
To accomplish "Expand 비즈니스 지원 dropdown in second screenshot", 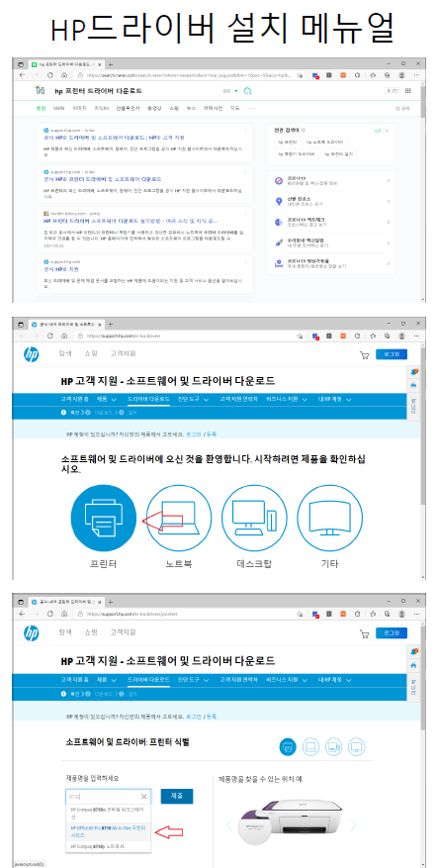I will tap(286, 399).
